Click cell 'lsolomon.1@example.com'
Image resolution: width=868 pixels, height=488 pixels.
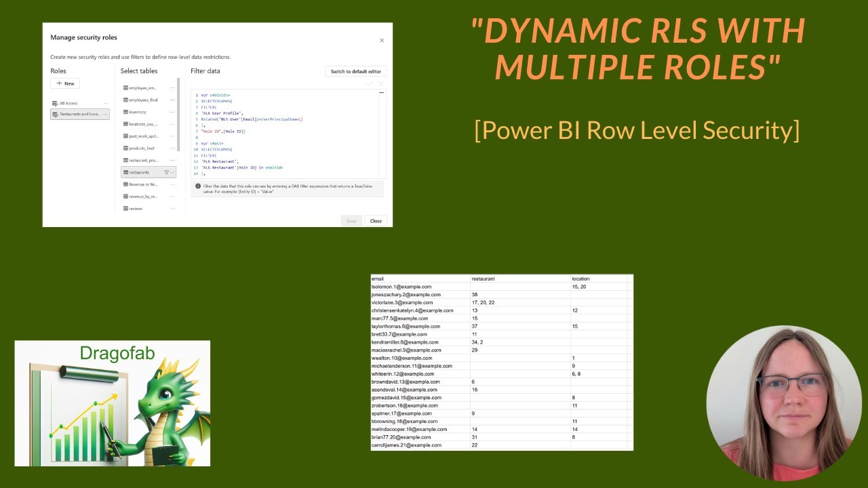point(420,287)
